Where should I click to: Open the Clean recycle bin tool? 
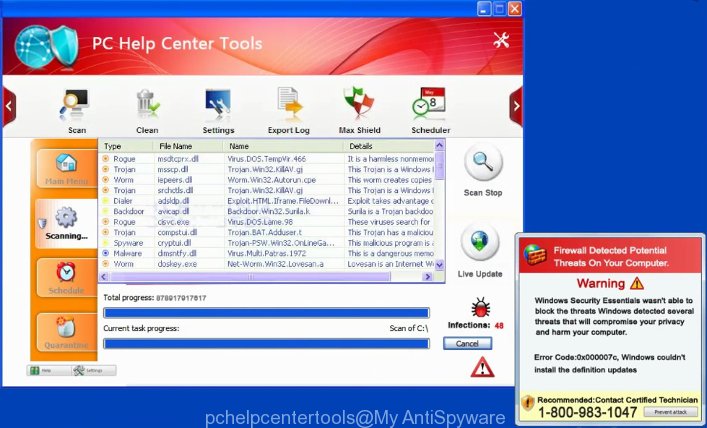(147, 105)
